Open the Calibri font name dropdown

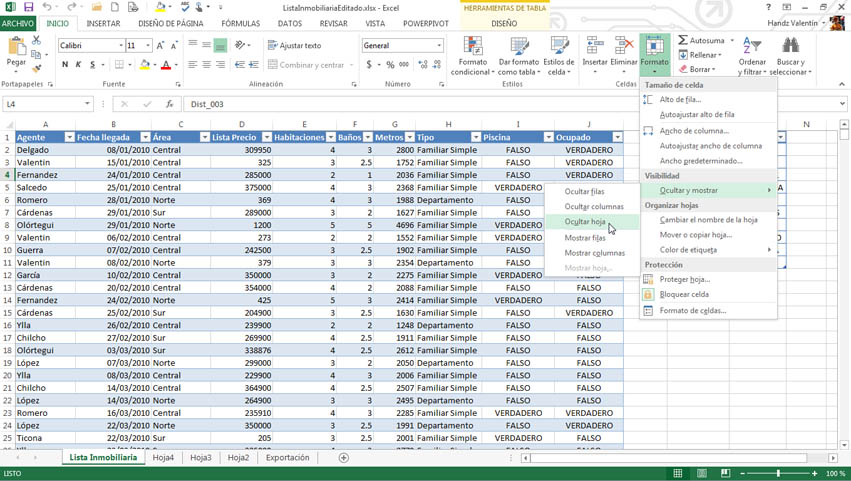121,46
